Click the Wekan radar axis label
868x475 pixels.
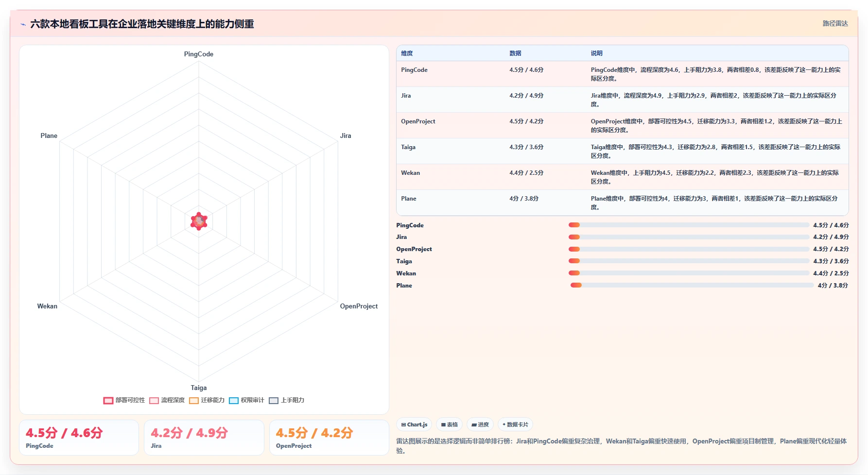47,306
